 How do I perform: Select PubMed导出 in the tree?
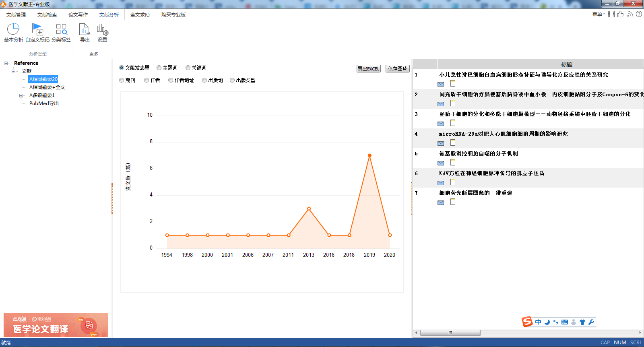pos(44,103)
